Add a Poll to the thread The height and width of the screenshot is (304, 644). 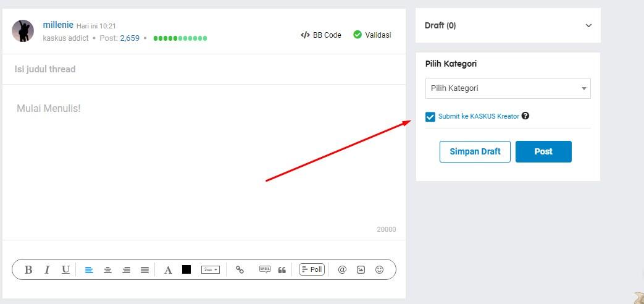point(312,269)
